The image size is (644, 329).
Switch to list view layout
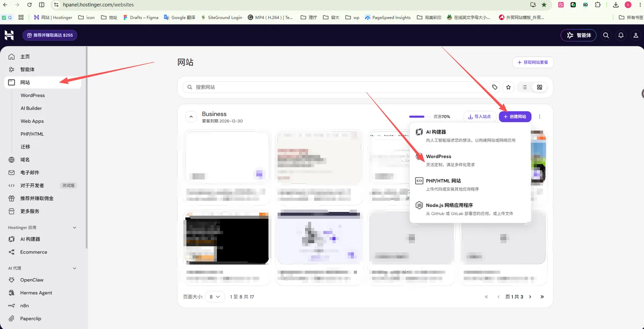pyautogui.click(x=524, y=87)
